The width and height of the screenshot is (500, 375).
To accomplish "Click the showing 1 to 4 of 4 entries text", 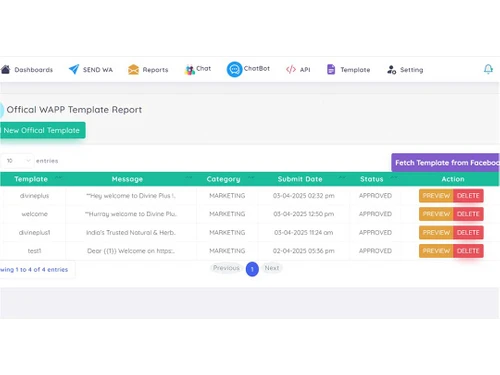I will 34,270.
